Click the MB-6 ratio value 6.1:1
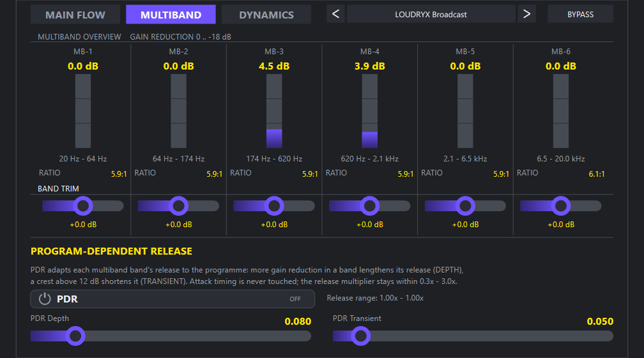The width and height of the screenshot is (644, 358). pos(596,174)
